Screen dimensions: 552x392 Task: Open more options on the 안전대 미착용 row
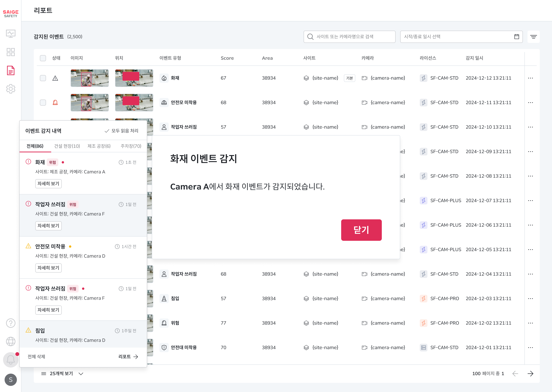point(531,347)
